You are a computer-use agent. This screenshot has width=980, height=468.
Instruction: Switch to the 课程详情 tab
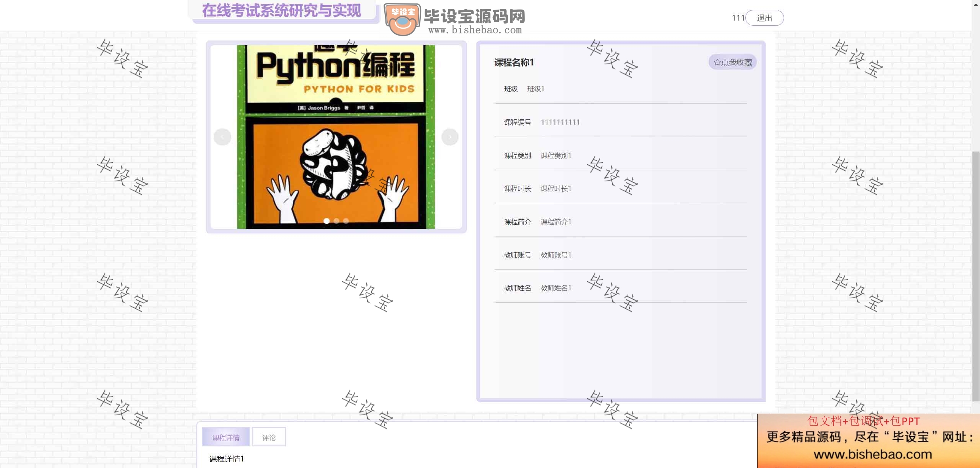[226, 437]
